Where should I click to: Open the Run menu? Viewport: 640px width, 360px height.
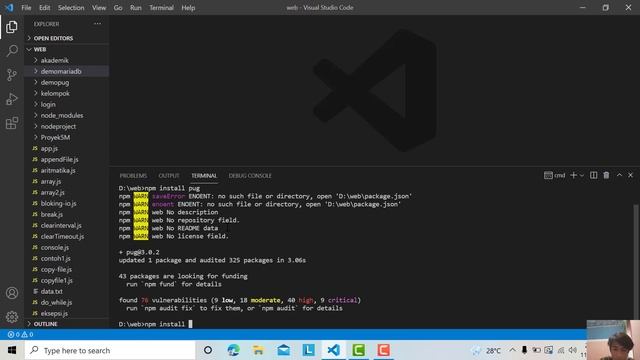pos(136,8)
